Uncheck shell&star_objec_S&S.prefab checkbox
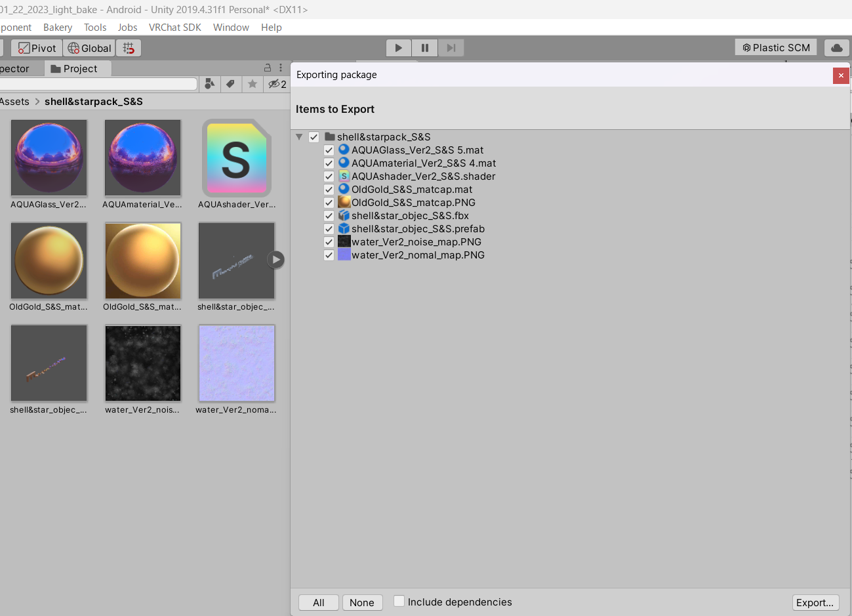Screen dimensions: 852x616 click(329, 229)
